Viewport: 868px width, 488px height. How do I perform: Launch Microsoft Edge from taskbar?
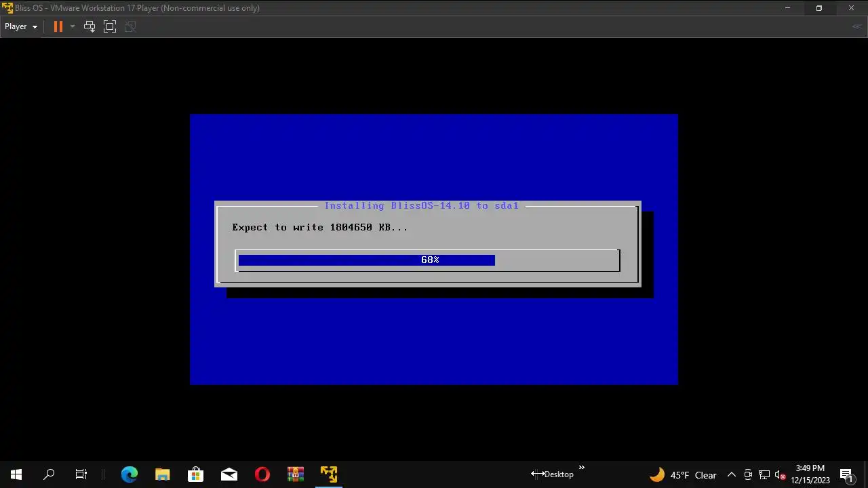(x=129, y=474)
